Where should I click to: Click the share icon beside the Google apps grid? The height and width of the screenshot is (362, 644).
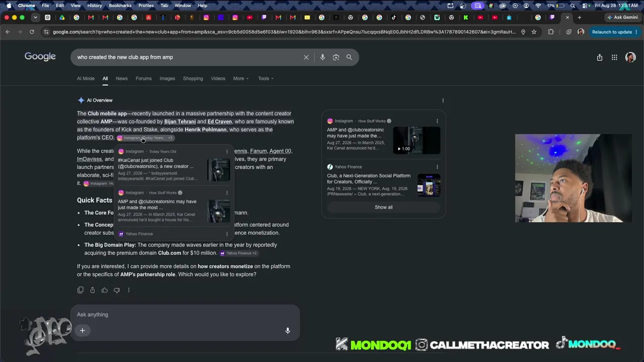pos(600,57)
